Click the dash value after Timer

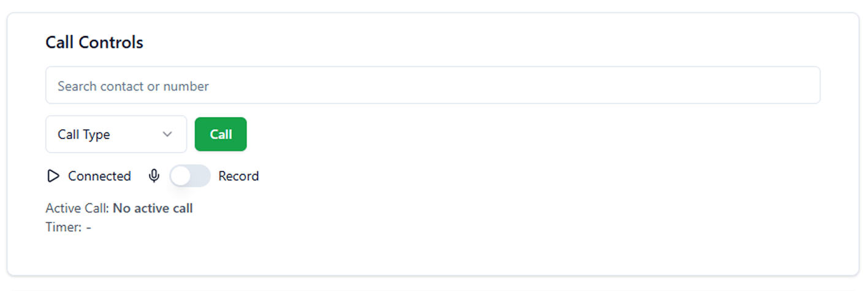pyautogui.click(x=89, y=227)
